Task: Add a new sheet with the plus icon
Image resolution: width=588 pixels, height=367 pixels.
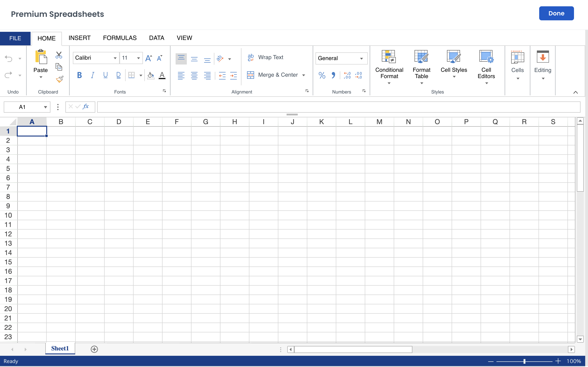Action: coord(94,349)
